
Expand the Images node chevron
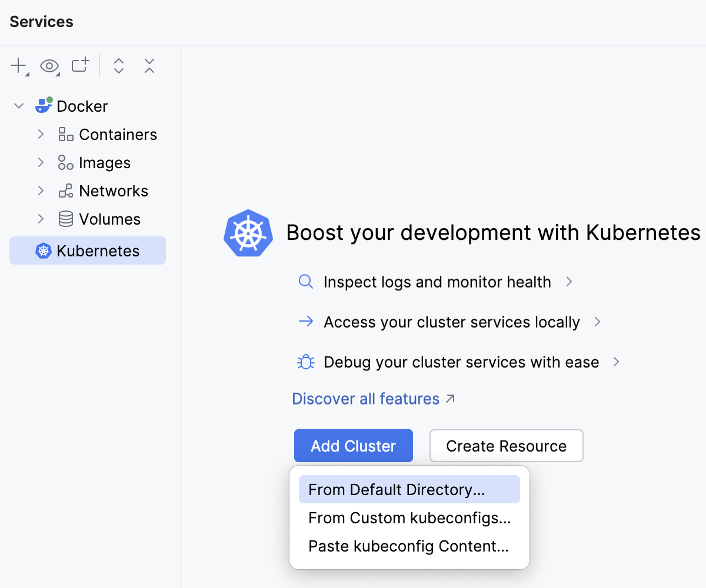pyautogui.click(x=41, y=162)
